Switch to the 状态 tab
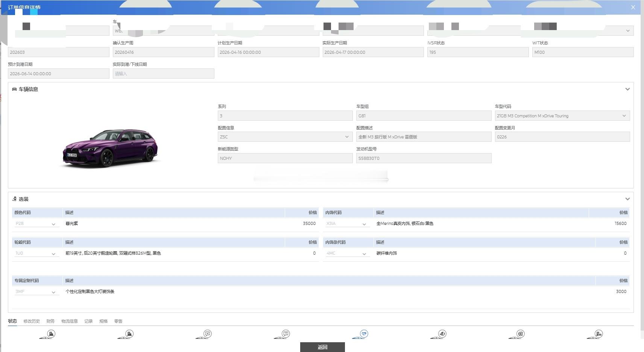644x352 pixels. (12, 321)
